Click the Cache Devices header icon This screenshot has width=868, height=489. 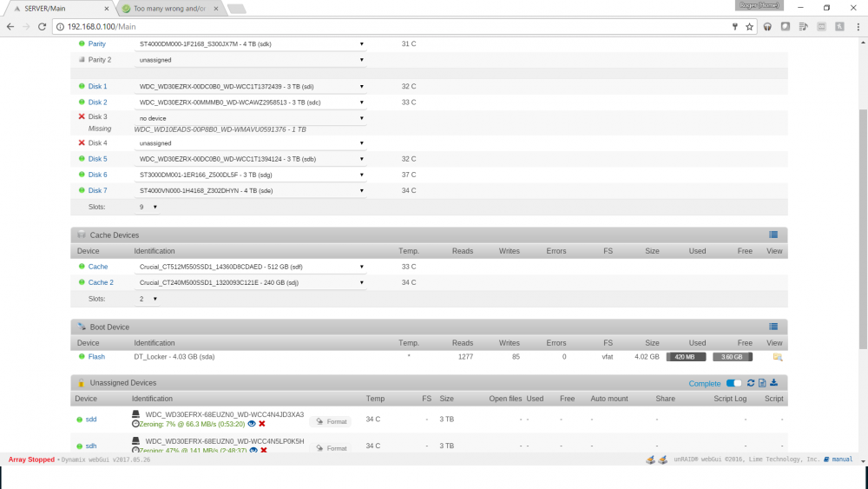[82, 235]
